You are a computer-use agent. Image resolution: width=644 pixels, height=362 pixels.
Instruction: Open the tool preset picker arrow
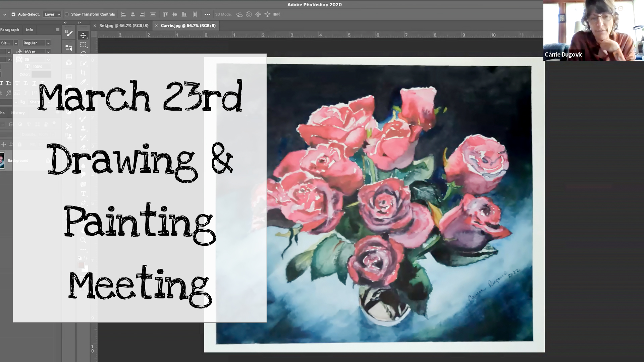(5, 14)
